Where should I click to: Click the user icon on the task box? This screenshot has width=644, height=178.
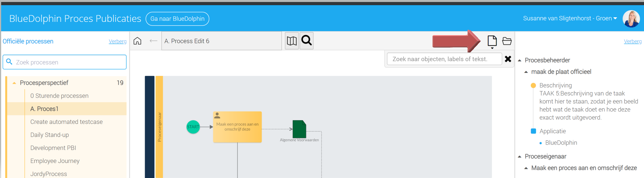217,116
